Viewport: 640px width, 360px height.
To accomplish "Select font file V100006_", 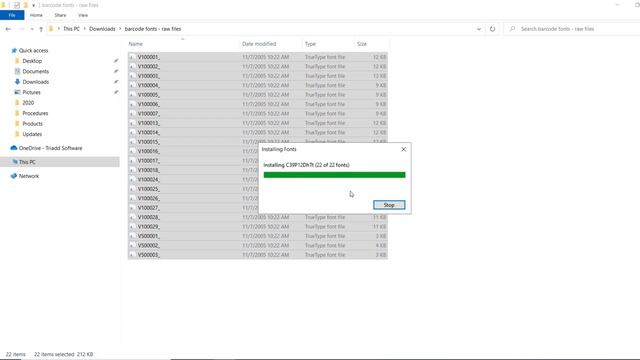I will (x=258, y=104).
